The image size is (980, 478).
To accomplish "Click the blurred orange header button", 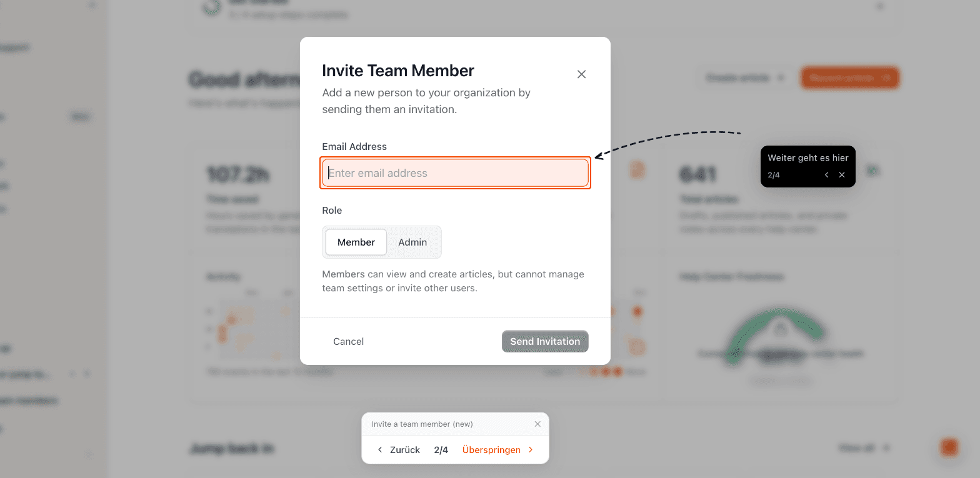I will [849, 78].
